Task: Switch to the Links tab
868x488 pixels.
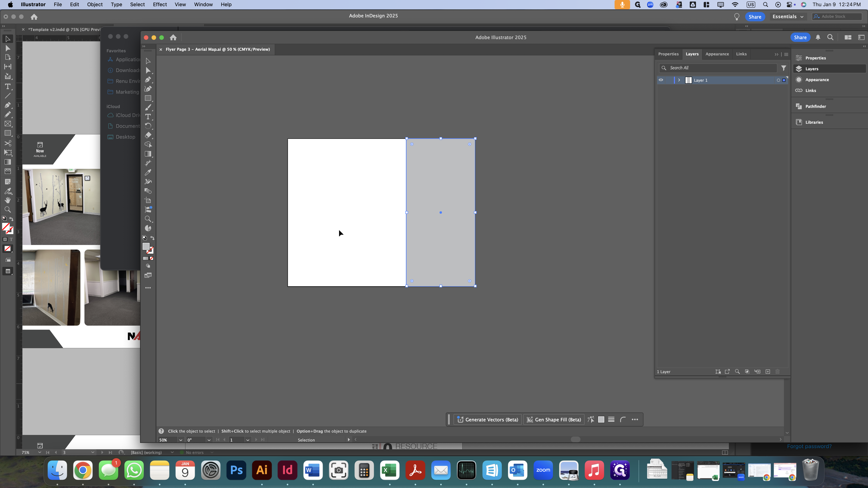Action: pyautogui.click(x=741, y=54)
